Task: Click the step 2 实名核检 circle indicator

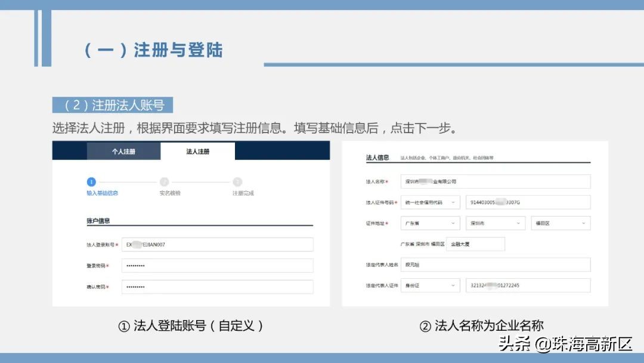Action: click(164, 183)
